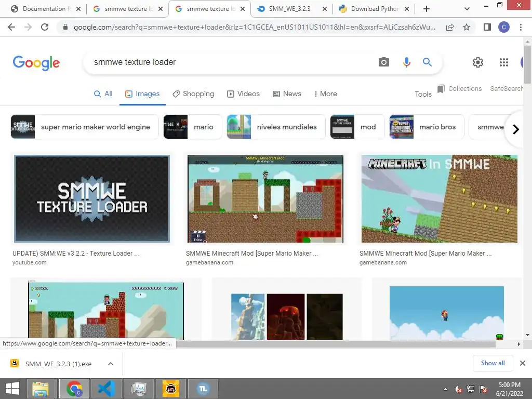Close the downloads bar

coord(523,363)
